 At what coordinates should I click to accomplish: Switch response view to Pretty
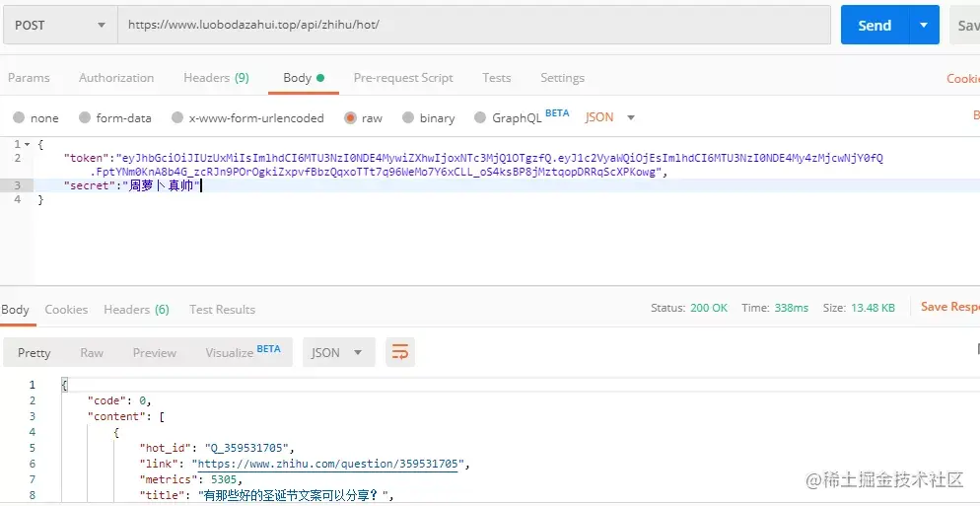(x=34, y=353)
